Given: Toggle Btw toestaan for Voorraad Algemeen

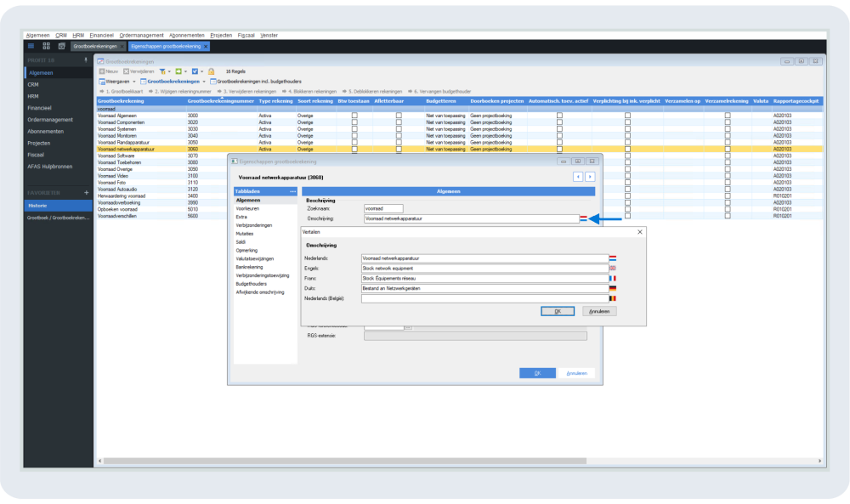Looking at the screenshot, I should pos(354,116).
